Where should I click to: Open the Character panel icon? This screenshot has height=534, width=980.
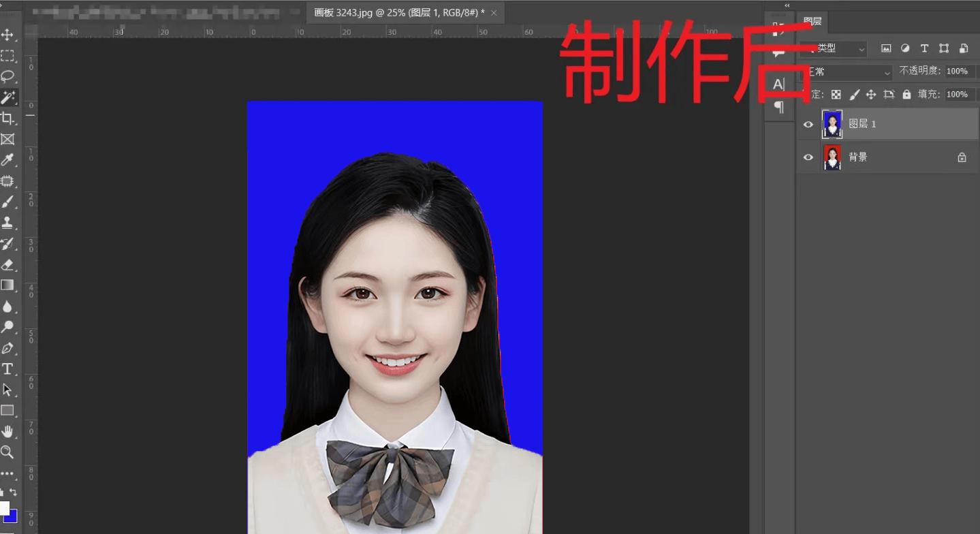pyautogui.click(x=778, y=83)
